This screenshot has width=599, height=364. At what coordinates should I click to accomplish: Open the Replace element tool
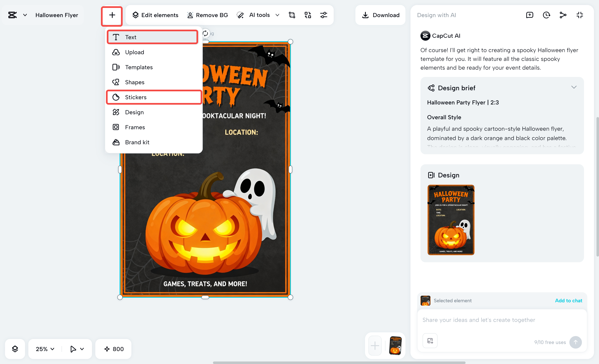pos(307,15)
